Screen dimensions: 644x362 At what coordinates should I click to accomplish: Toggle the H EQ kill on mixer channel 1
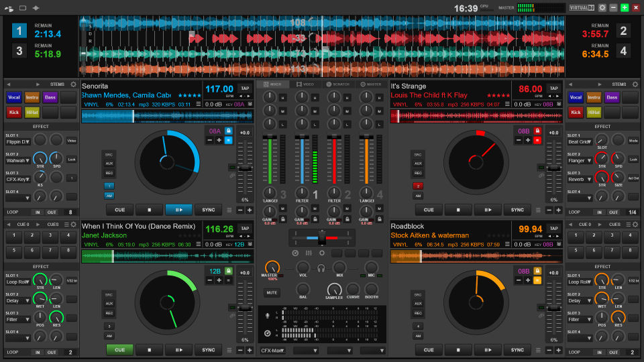315,98
